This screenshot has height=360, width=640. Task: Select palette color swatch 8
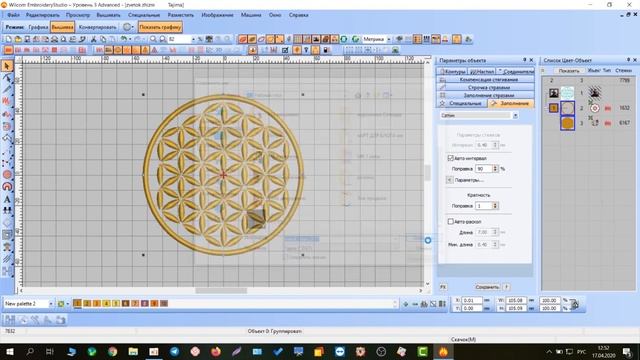coord(144,304)
